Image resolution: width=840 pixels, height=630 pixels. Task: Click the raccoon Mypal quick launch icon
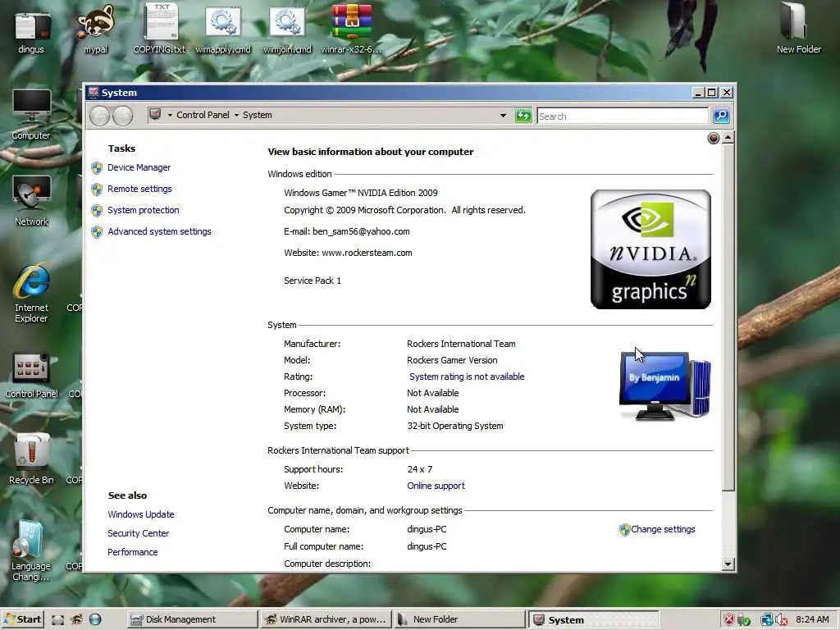tap(76, 620)
